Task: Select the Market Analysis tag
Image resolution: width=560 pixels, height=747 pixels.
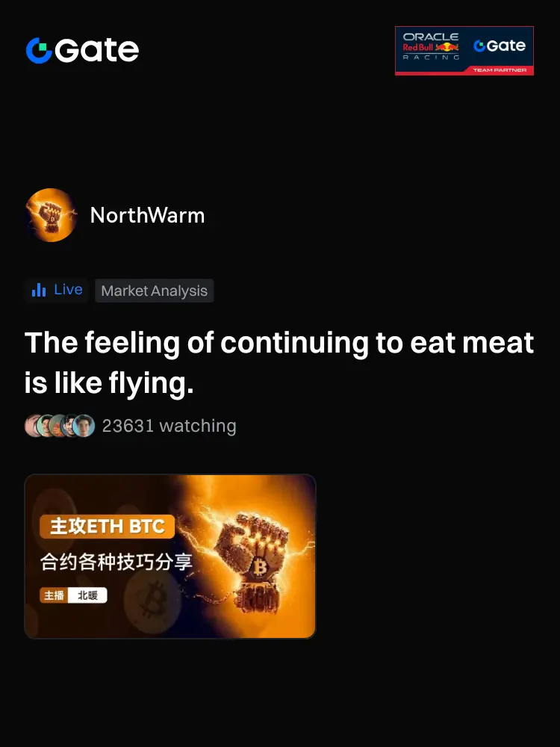Action: (x=155, y=291)
